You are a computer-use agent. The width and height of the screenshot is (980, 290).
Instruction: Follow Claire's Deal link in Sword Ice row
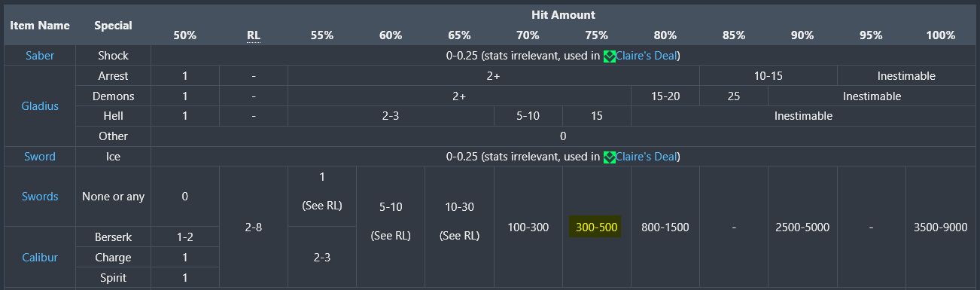point(647,157)
